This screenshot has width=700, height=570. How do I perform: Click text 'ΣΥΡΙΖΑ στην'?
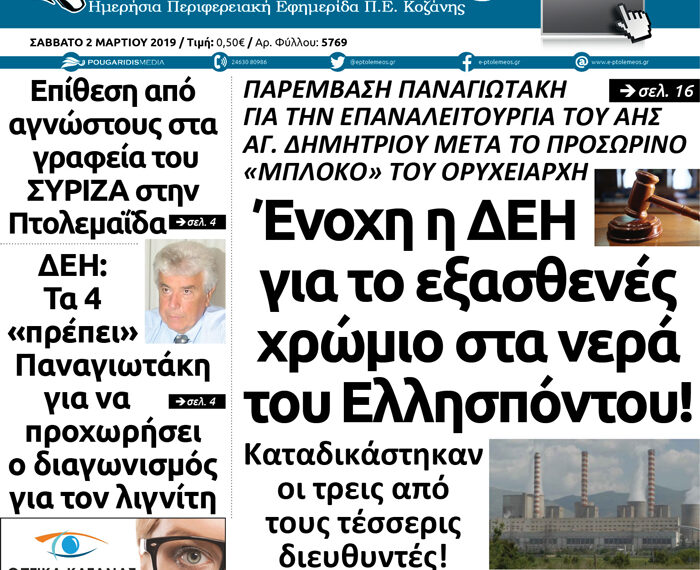113,191
